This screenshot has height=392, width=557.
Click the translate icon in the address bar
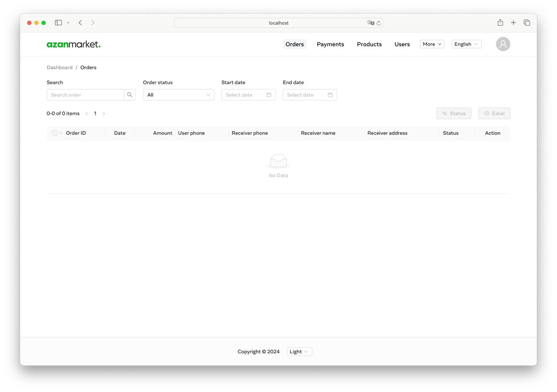coord(371,23)
